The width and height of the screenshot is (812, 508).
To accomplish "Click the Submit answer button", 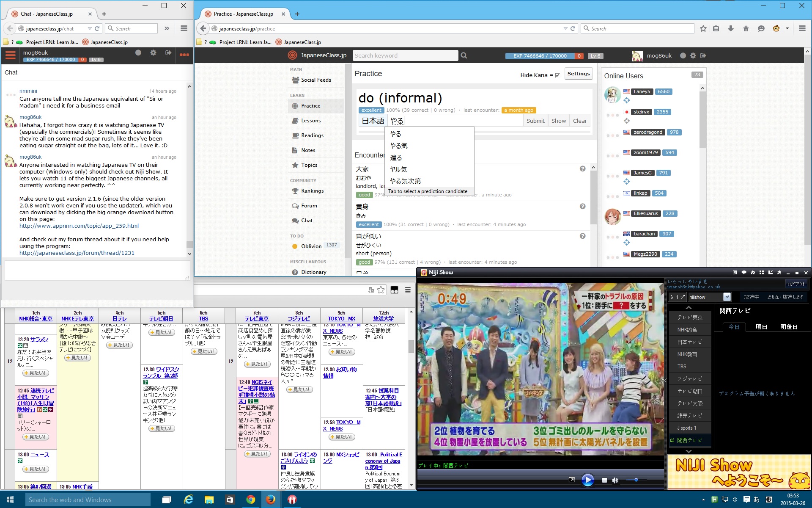I will pos(535,121).
